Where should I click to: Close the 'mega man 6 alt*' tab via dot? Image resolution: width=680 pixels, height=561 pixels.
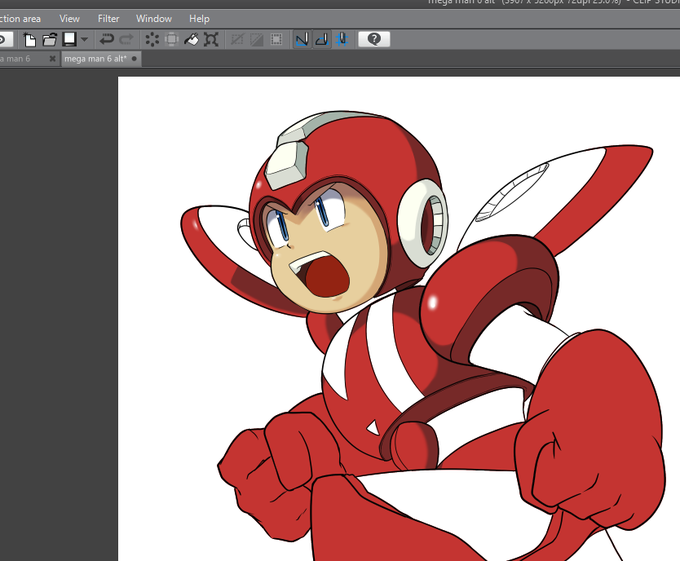point(134,59)
